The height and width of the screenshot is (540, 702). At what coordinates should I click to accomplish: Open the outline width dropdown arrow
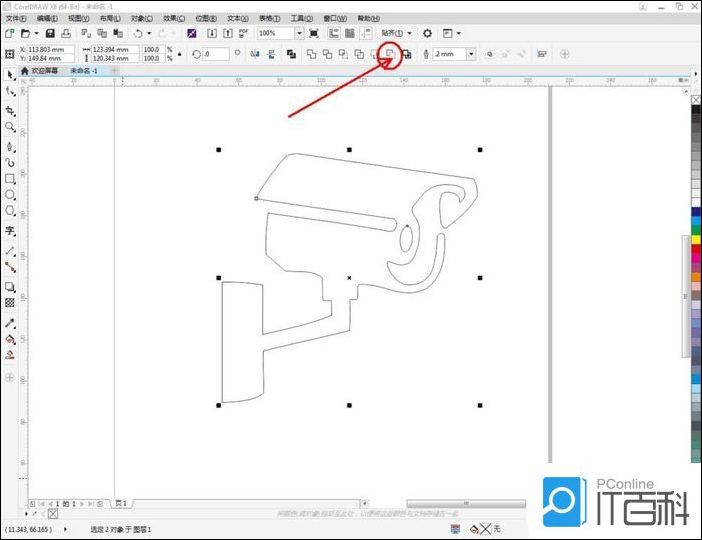coord(471,54)
